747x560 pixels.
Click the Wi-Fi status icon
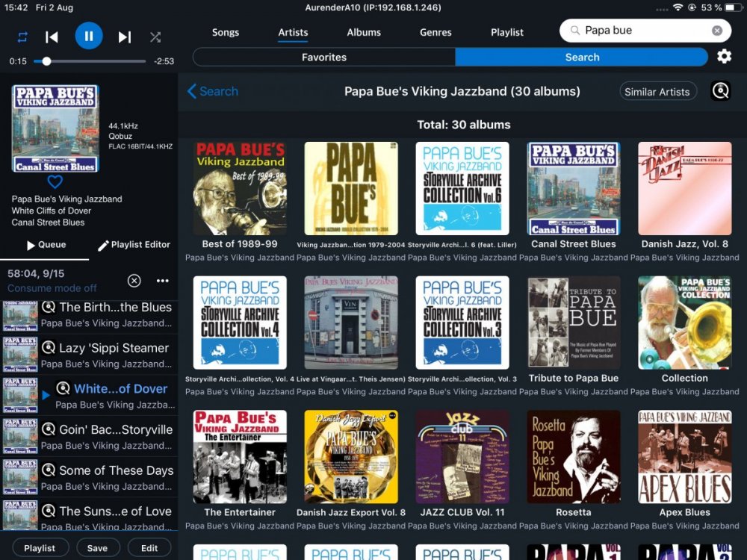tap(678, 7)
